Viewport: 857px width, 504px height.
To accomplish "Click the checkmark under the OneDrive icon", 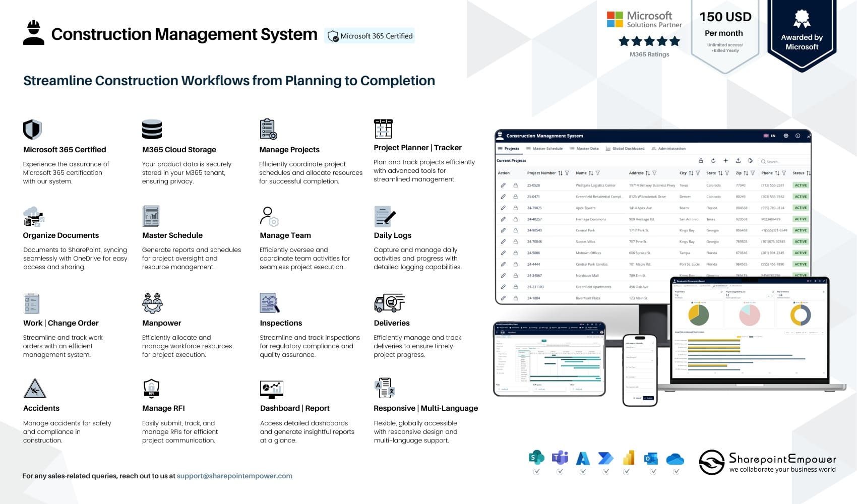I will [676, 472].
